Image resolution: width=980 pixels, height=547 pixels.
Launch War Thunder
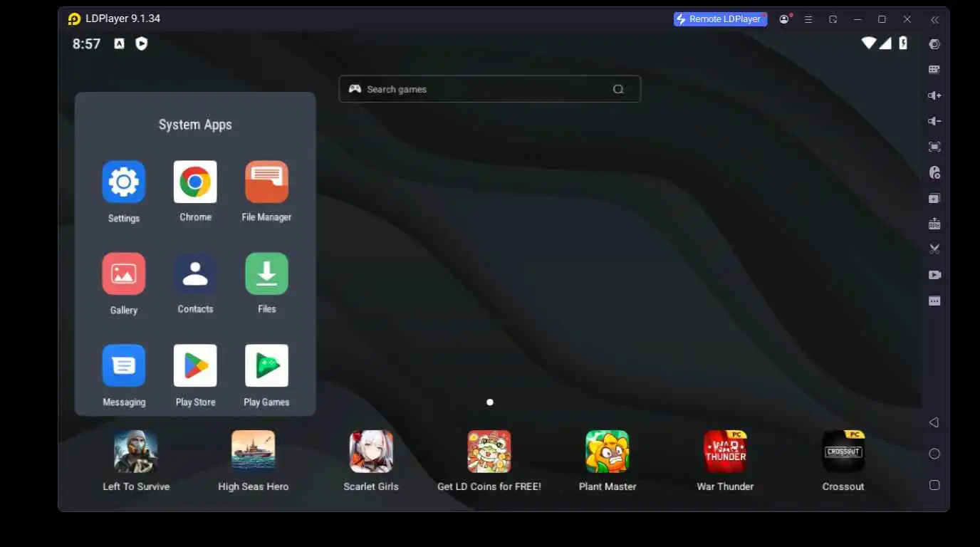(x=725, y=452)
